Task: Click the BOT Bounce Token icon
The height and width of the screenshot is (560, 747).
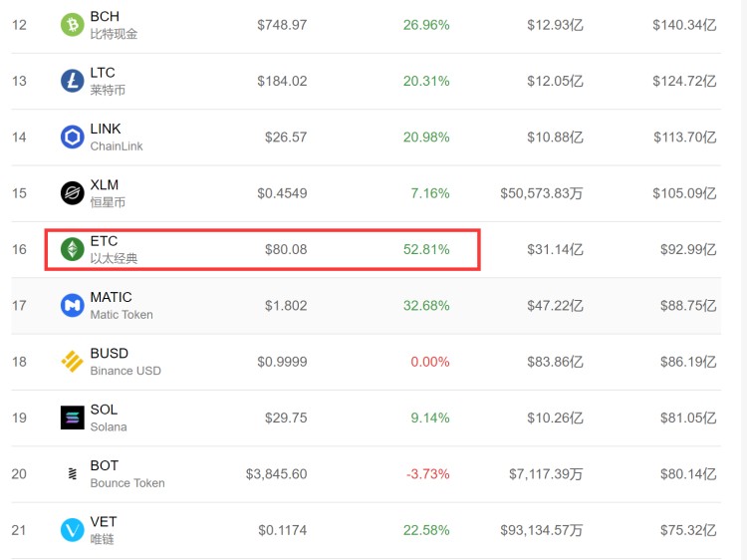Action: coord(73,473)
